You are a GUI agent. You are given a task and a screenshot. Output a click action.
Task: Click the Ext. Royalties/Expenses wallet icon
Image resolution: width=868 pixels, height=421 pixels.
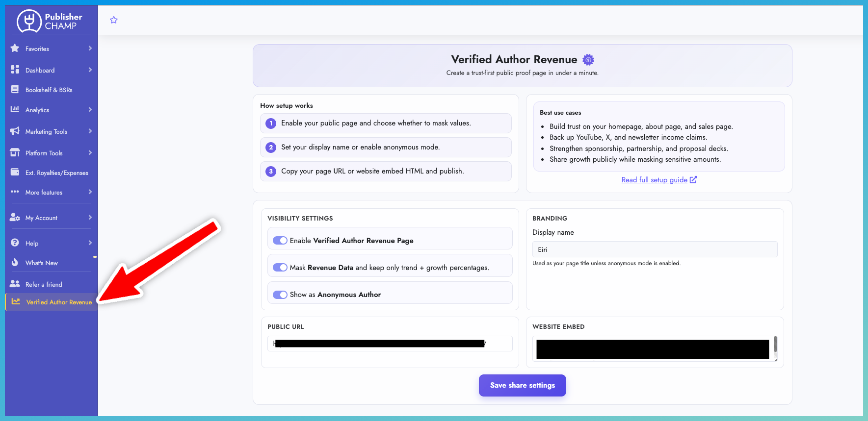click(15, 172)
